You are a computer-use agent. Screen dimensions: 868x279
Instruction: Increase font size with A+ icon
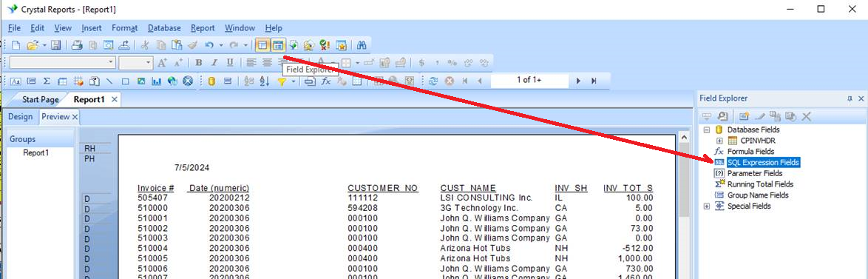point(162,63)
